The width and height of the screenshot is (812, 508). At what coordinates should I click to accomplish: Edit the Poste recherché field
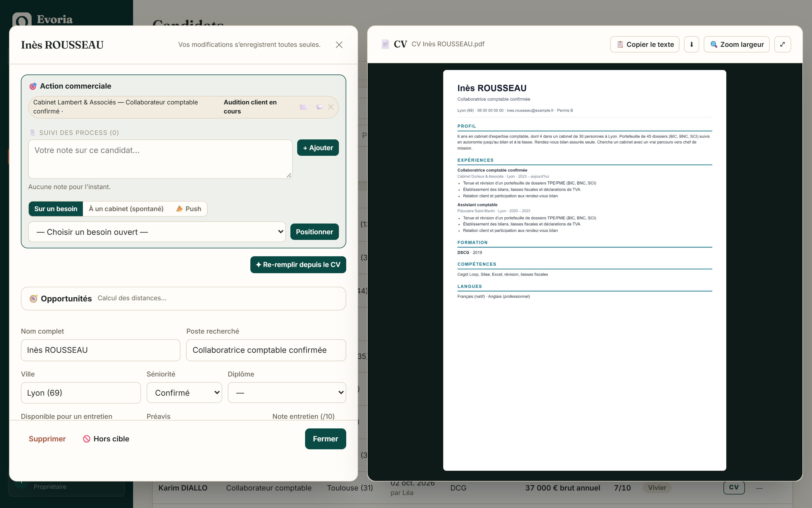click(266, 350)
